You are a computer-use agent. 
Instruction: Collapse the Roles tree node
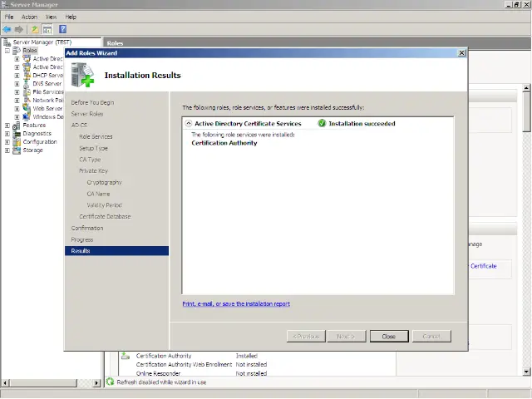click(x=7, y=51)
